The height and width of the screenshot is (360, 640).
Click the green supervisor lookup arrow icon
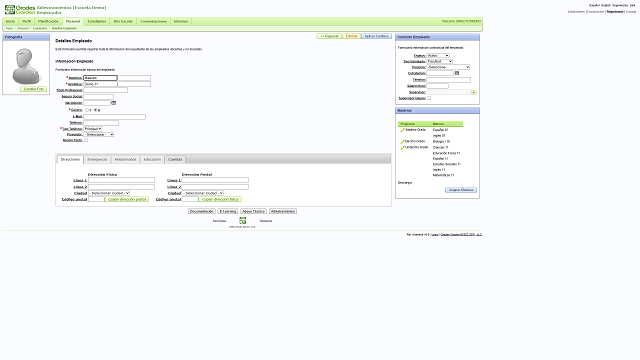click(474, 92)
